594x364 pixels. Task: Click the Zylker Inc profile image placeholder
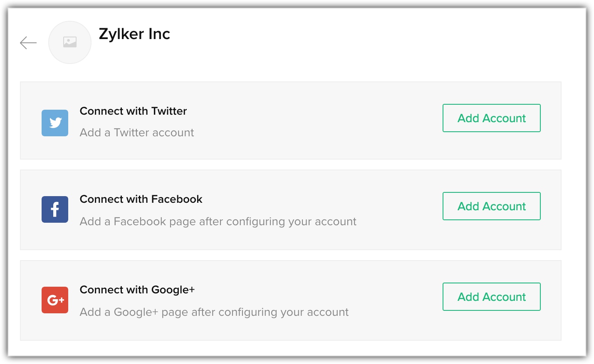point(70,42)
